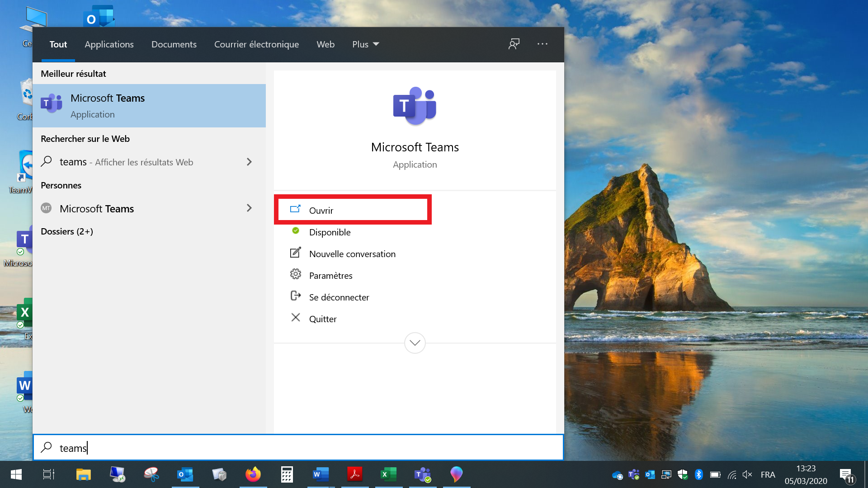Viewport: 868px width, 488px height.
Task: Open the Windows Start menu
Action: coord(16,474)
